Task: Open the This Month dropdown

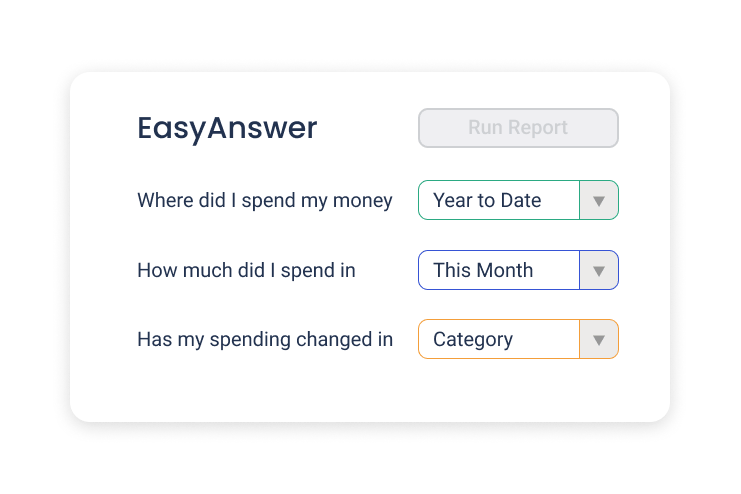Action: tap(518, 270)
